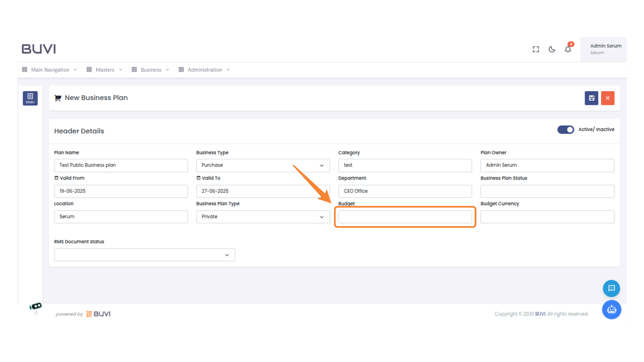
Task: Click the save disk icon button
Action: point(591,98)
